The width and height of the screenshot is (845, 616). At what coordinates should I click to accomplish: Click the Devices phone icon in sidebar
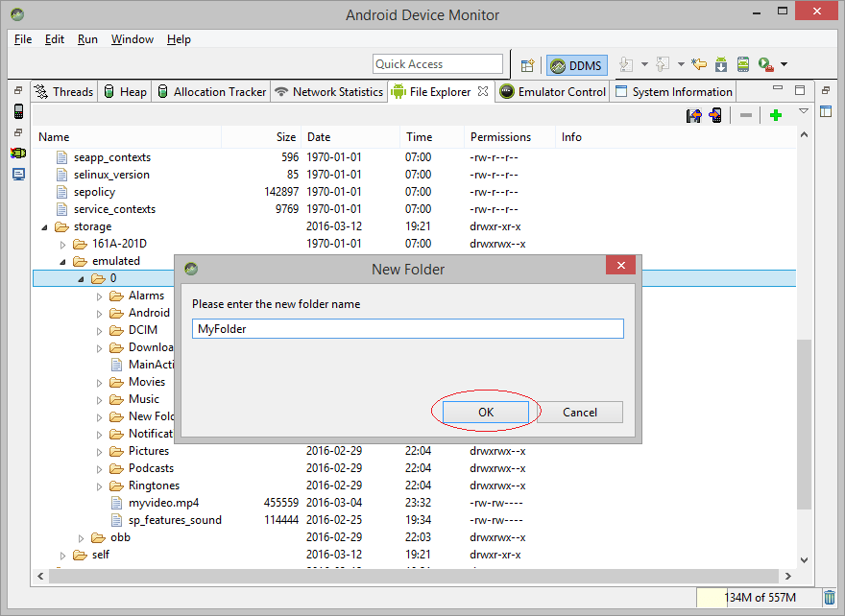tap(18, 111)
